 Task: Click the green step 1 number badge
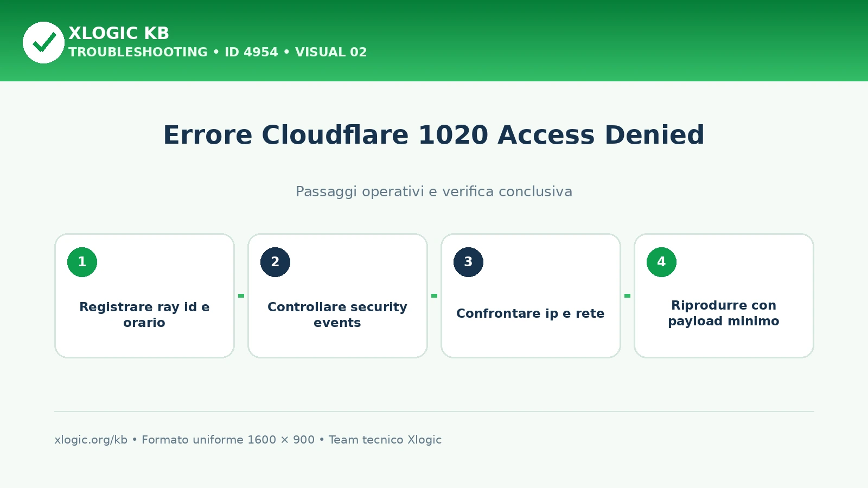click(82, 262)
